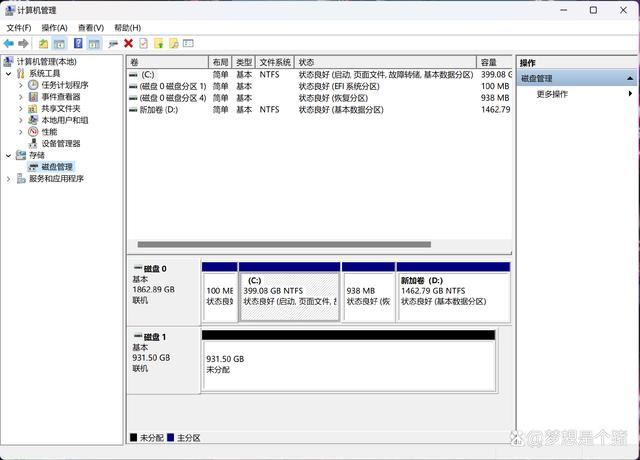Click the 存储 storage icon in tree
640x460 pixels.
pyautogui.click(x=21, y=155)
